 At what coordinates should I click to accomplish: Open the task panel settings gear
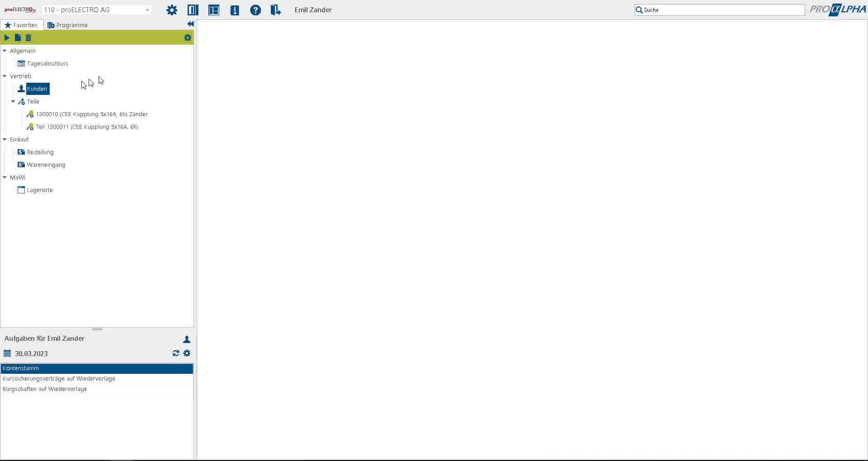coord(187,353)
